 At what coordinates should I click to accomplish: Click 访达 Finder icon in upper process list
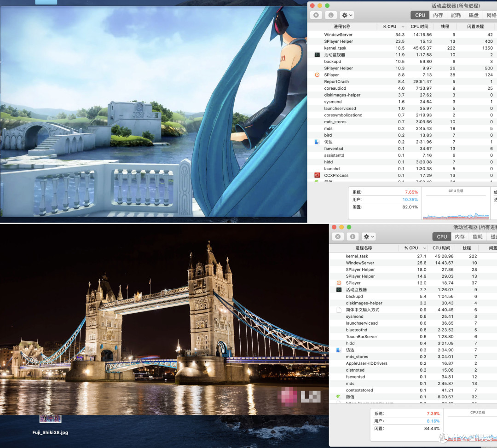click(317, 142)
